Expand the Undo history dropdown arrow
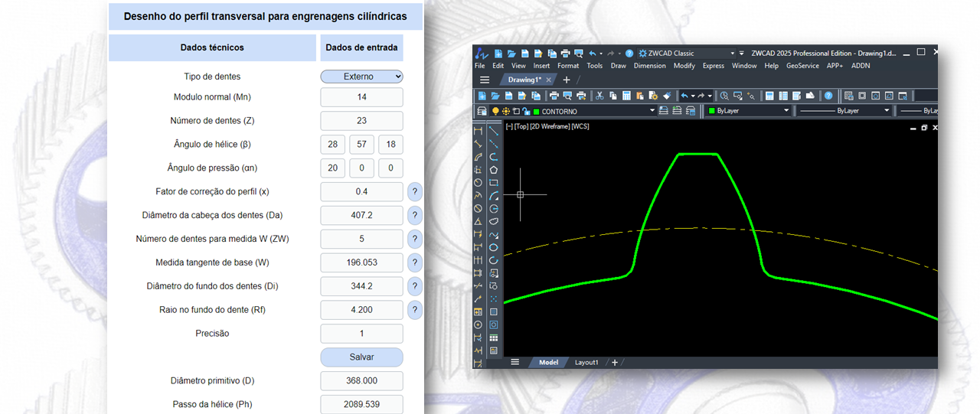The image size is (980, 414). (693, 96)
